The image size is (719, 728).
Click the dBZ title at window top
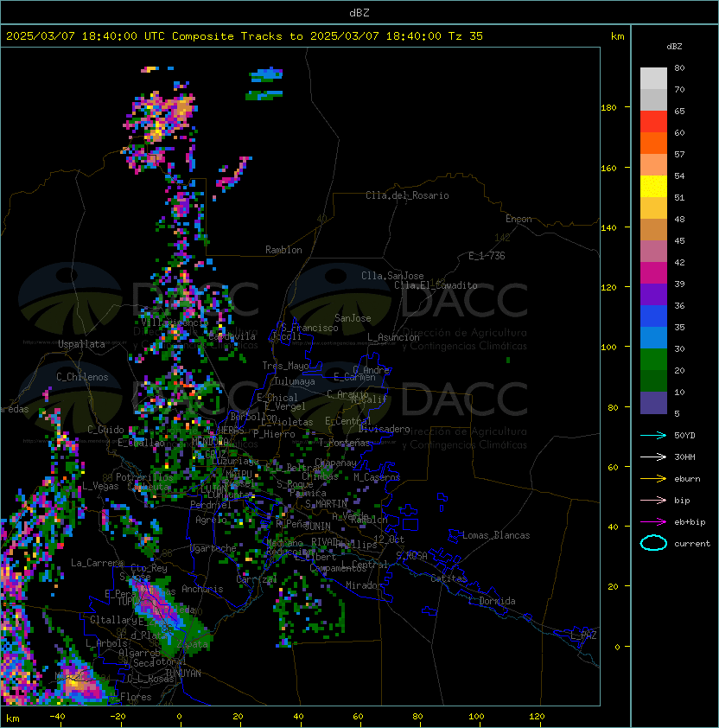(359, 12)
